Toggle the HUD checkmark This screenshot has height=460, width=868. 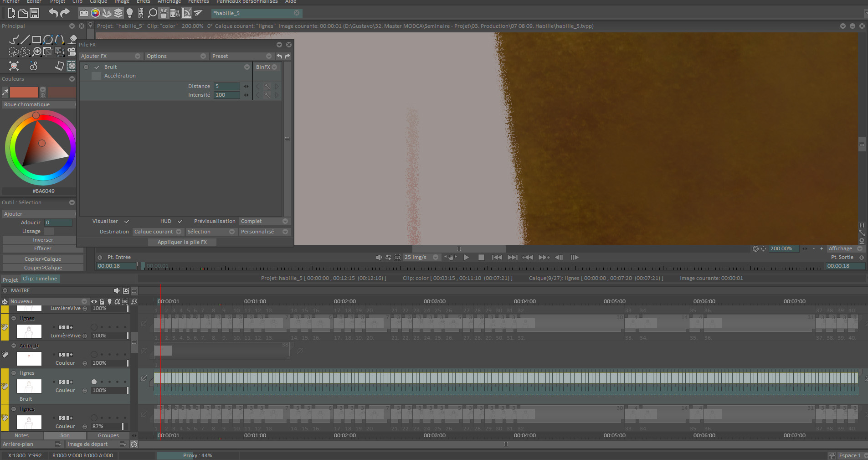180,221
